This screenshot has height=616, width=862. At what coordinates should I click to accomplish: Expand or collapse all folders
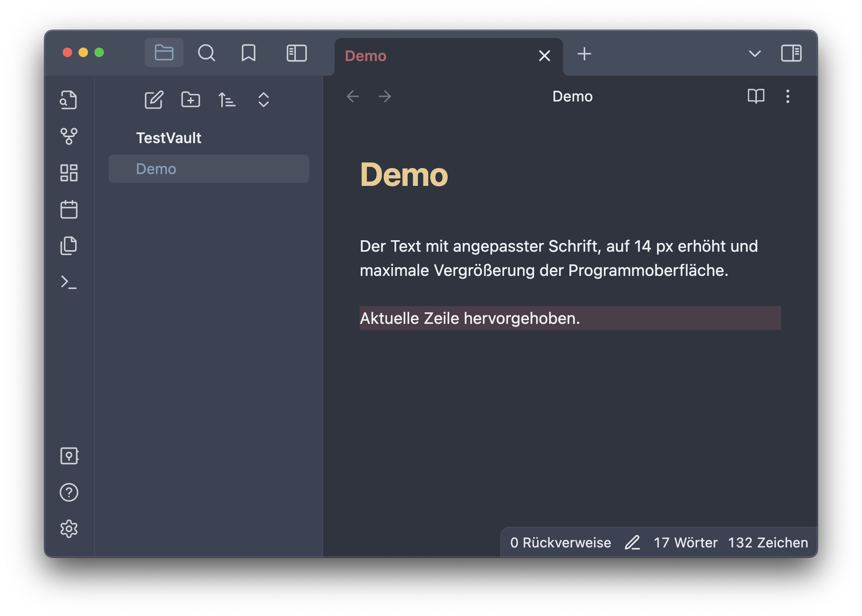click(x=264, y=99)
